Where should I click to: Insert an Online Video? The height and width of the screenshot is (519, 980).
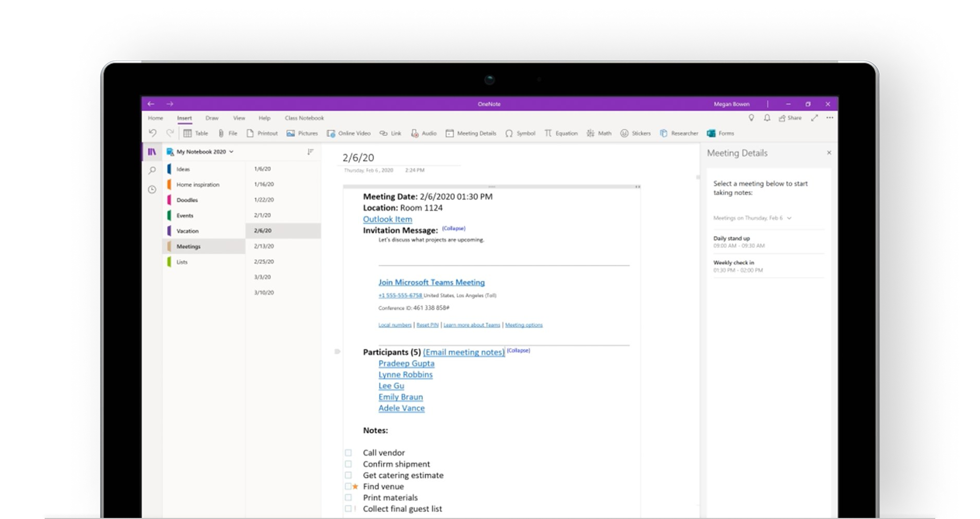pyautogui.click(x=349, y=133)
